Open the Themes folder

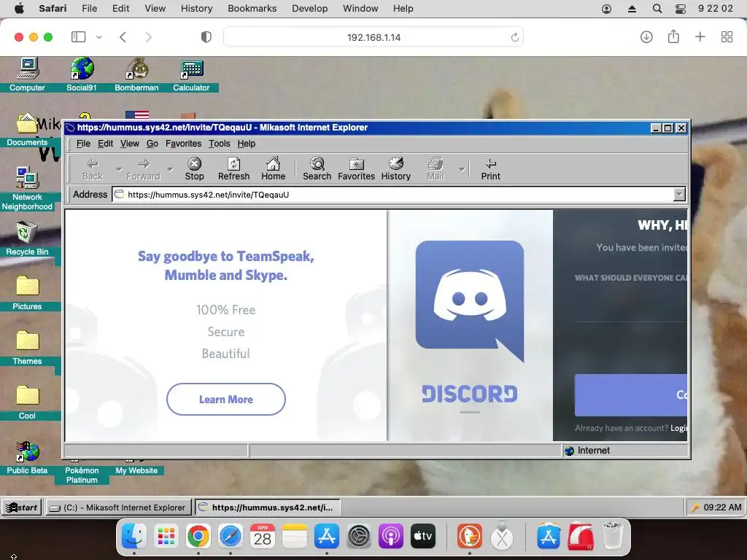(27, 348)
